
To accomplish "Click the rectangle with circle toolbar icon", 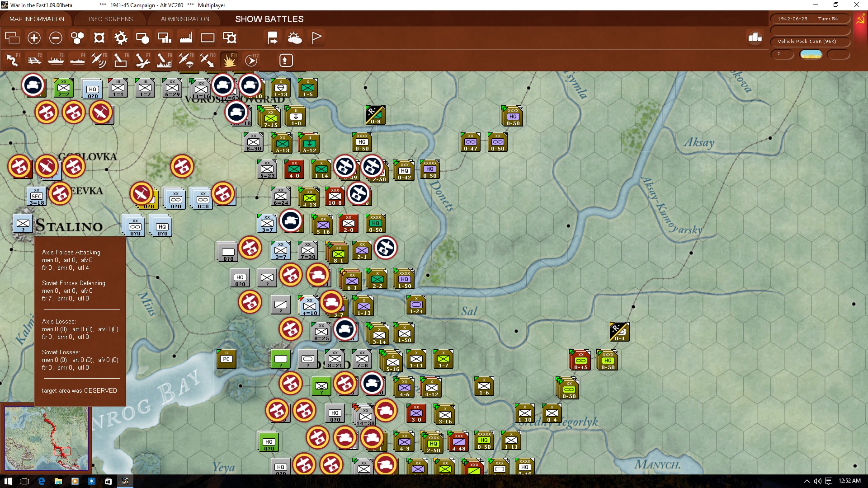I will pos(142,38).
